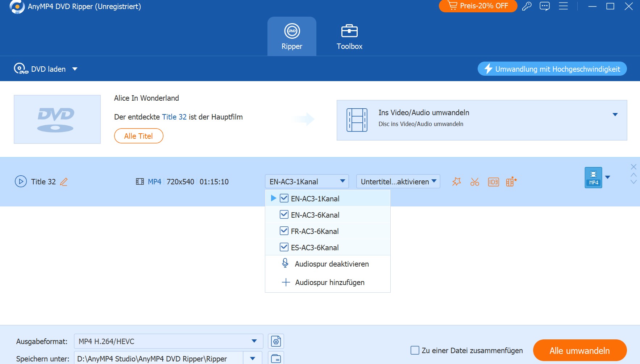640x364 pixels.
Task: Click the MP4 output format icon
Action: click(593, 177)
